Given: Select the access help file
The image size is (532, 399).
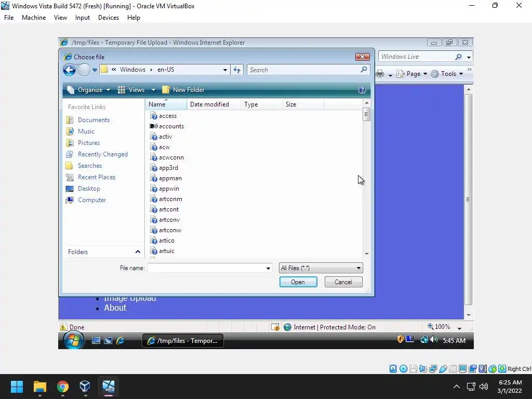Looking at the screenshot, I should click(164, 116).
